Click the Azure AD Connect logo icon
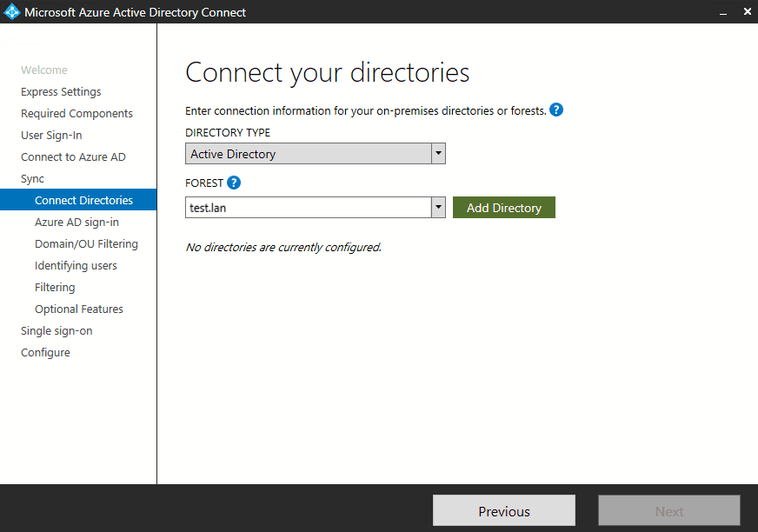This screenshot has height=532, width=758. pos(11,11)
